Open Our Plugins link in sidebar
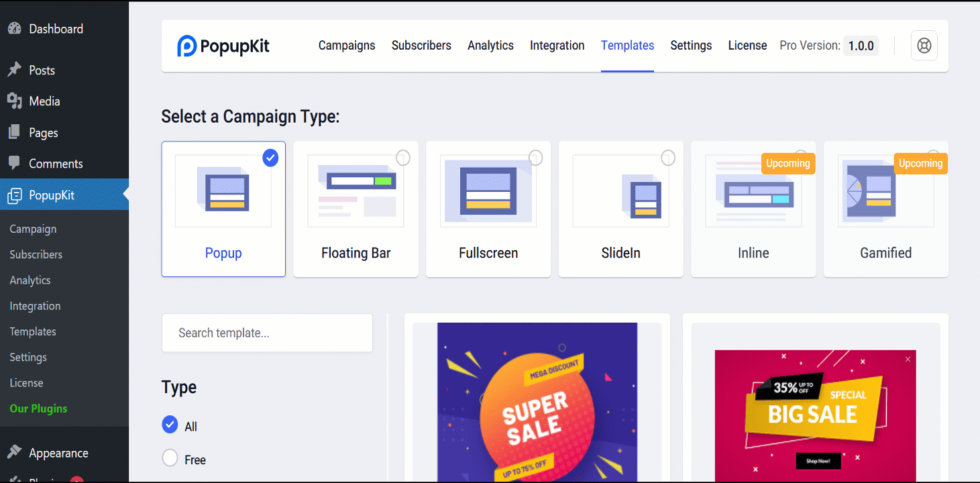This screenshot has height=483, width=980. click(x=38, y=409)
